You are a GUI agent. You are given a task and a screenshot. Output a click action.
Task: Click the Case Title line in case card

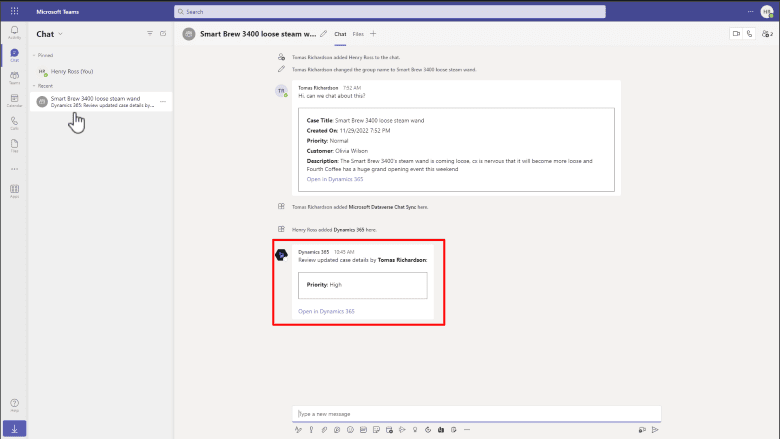tap(365, 120)
